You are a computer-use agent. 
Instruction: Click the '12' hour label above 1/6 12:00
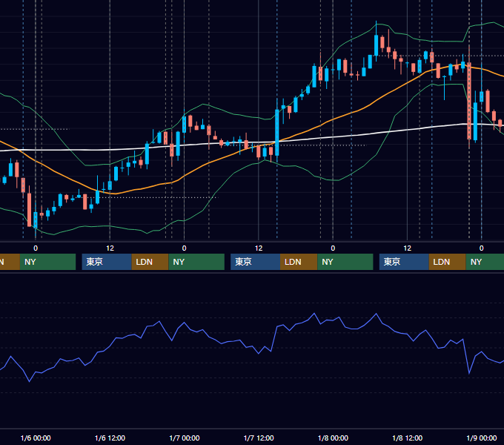pos(110,248)
